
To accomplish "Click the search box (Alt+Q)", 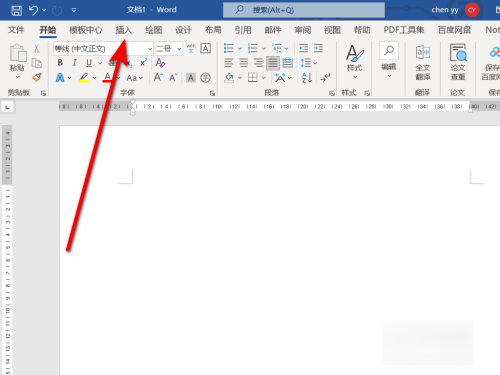I will [x=304, y=10].
